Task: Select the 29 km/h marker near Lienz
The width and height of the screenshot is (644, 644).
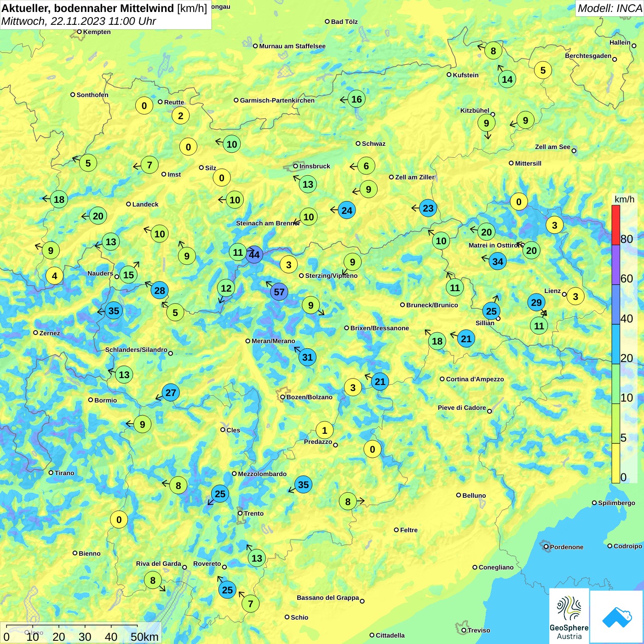Action: [536, 302]
